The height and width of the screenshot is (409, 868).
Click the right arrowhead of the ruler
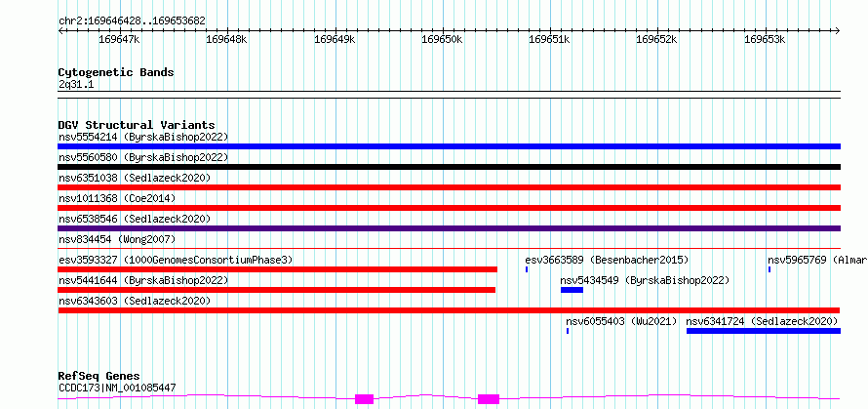pos(838,31)
